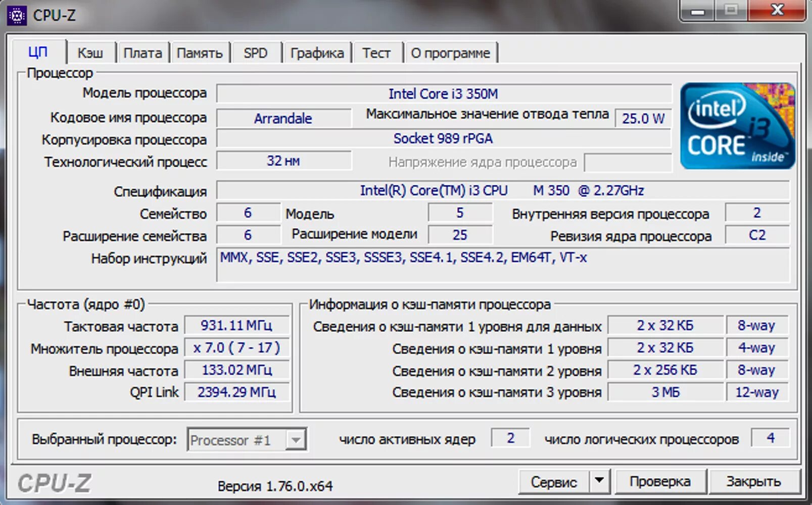This screenshot has height=505, width=812.
Task: Click the instruction set list MMX, SSE
Action: (x=503, y=265)
